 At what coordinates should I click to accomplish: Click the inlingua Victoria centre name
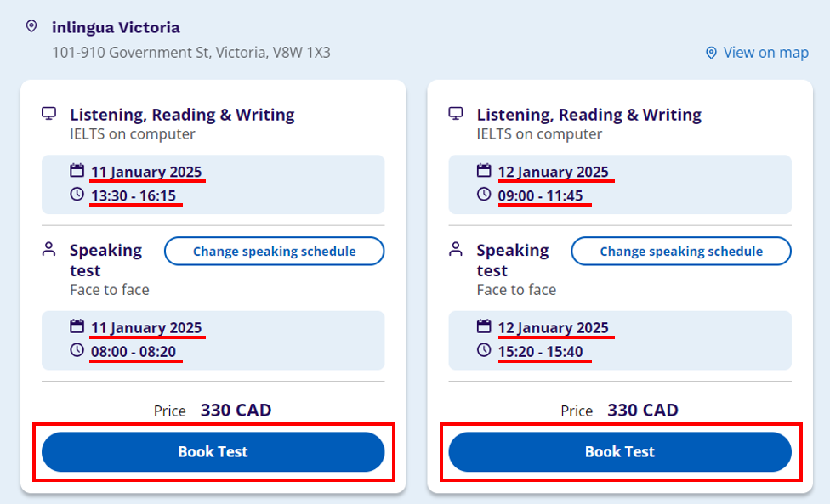pos(116,28)
